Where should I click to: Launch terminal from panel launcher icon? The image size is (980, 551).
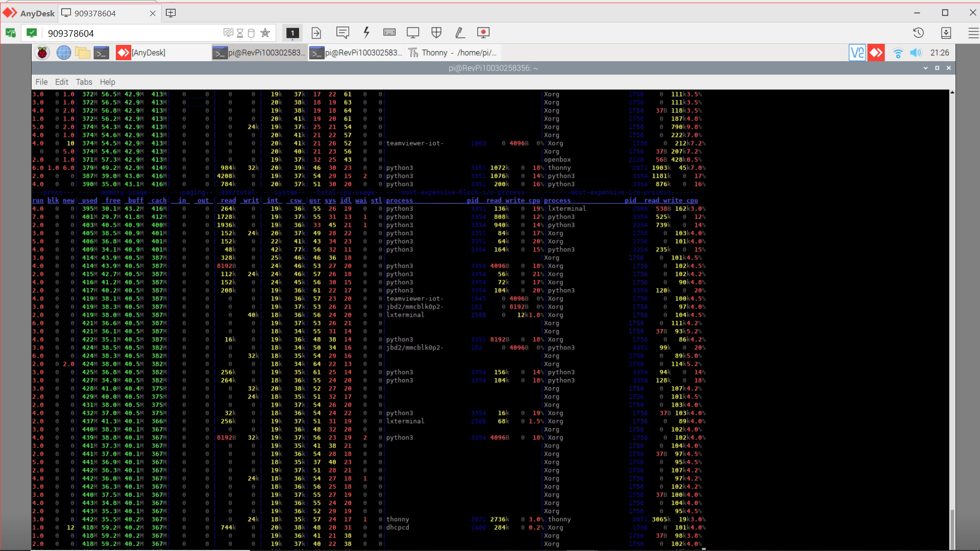click(102, 53)
